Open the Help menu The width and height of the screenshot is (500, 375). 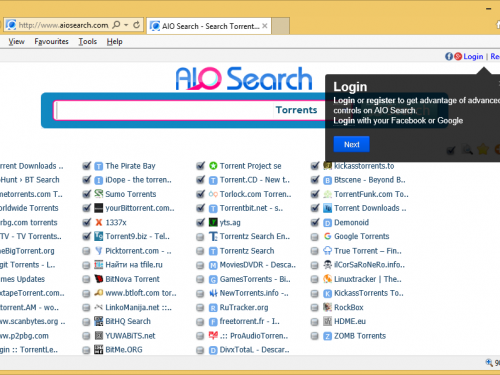point(115,41)
